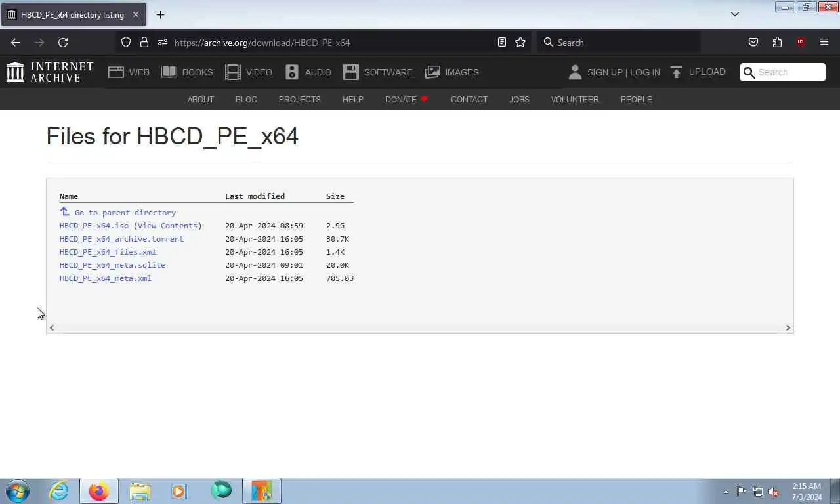Click the network tray icon
The image size is (840, 504).
(x=758, y=492)
